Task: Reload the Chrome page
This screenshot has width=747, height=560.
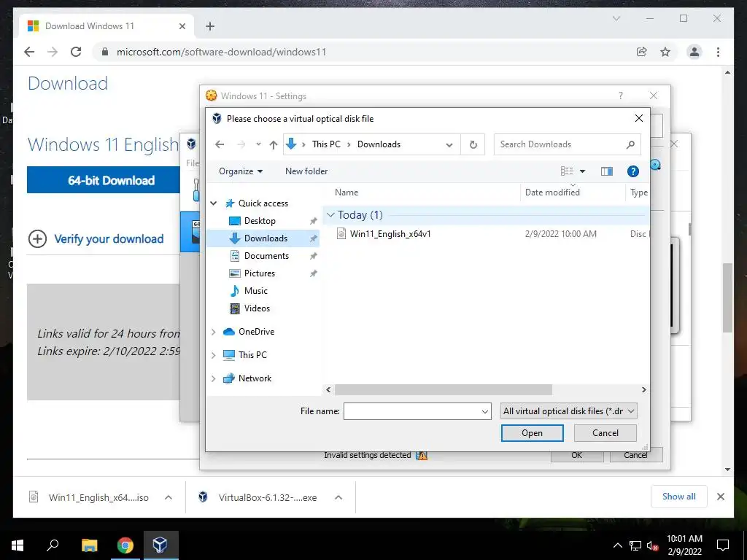Action: point(76,52)
